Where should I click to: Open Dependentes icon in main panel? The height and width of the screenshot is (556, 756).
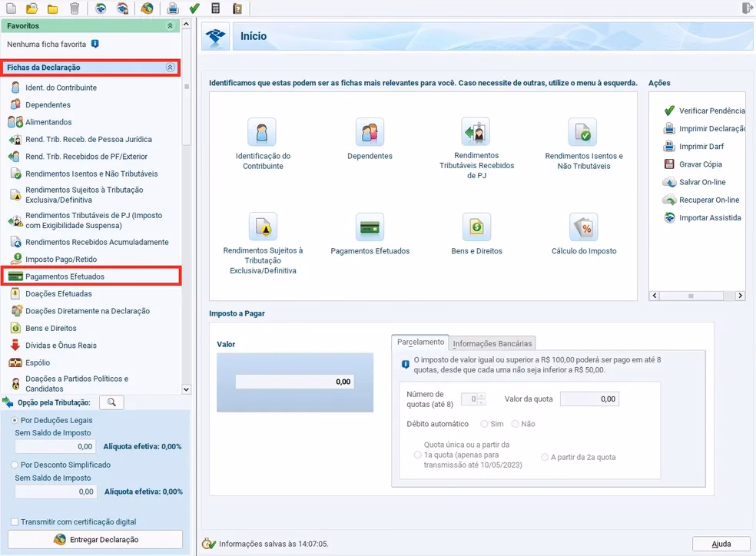tap(370, 133)
